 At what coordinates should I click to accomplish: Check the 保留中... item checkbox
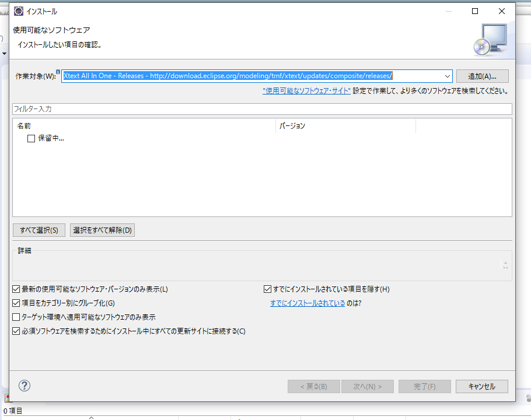click(32, 138)
